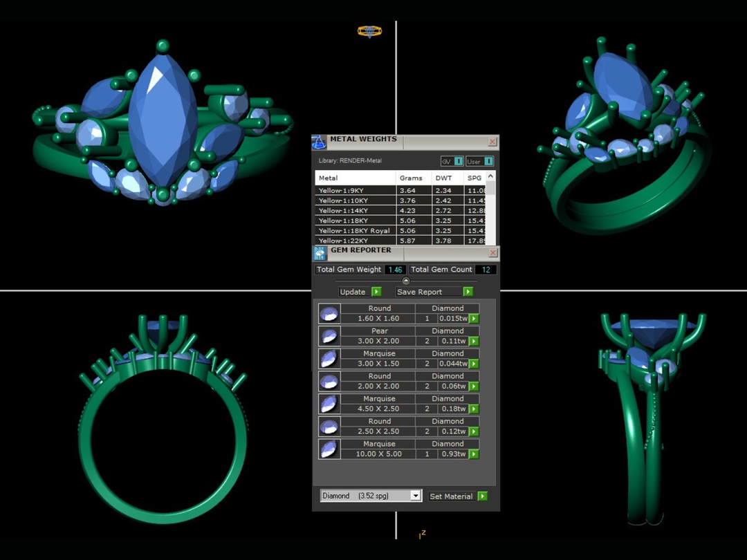
Task: Click gem thumbnail for Pear 3.00 X 2.00
Action: 329,336
